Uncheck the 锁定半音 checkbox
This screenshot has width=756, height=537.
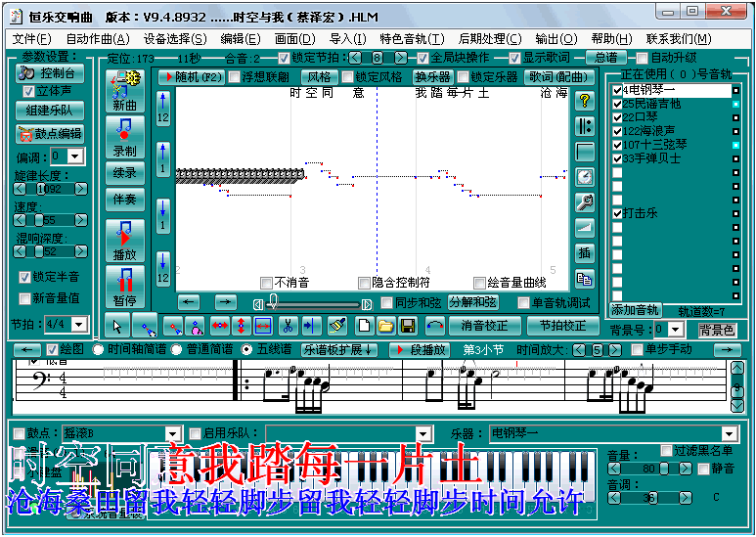tap(24, 277)
